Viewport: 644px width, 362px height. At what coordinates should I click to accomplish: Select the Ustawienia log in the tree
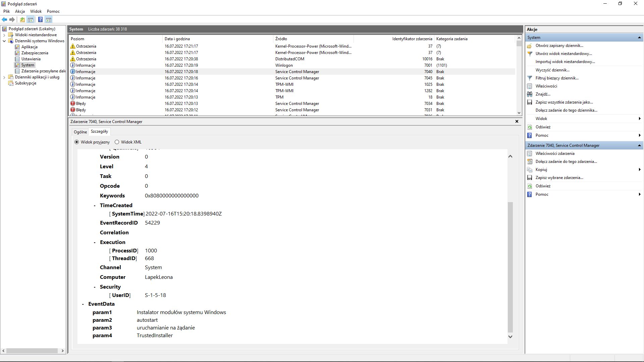pos(31,59)
